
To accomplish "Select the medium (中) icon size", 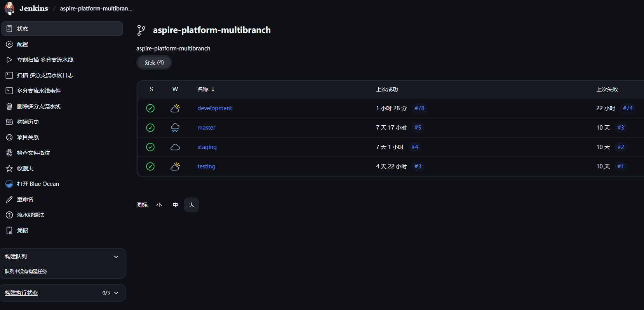I will tap(175, 205).
